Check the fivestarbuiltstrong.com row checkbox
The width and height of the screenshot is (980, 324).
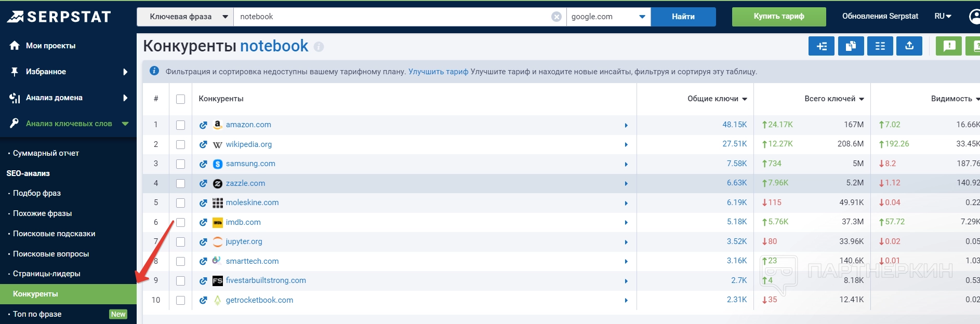(180, 281)
